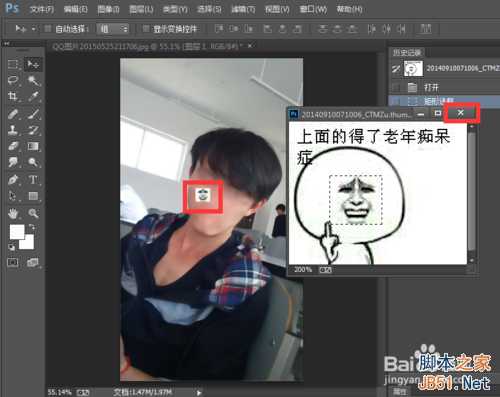Select the Magic Wand tool

[x=33, y=80]
